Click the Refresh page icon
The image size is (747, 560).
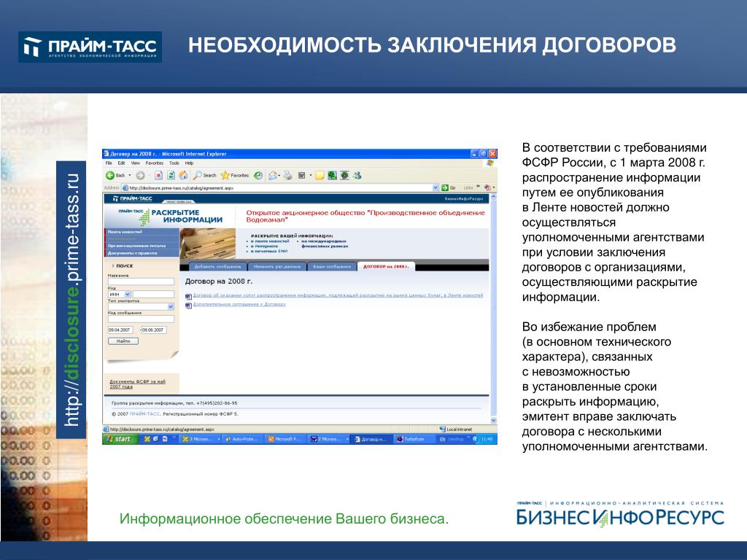(x=171, y=175)
